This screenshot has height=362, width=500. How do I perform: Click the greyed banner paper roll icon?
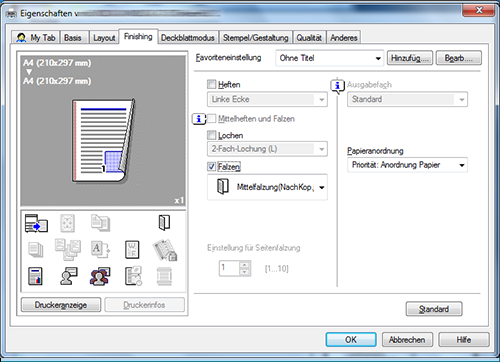[x=164, y=276]
